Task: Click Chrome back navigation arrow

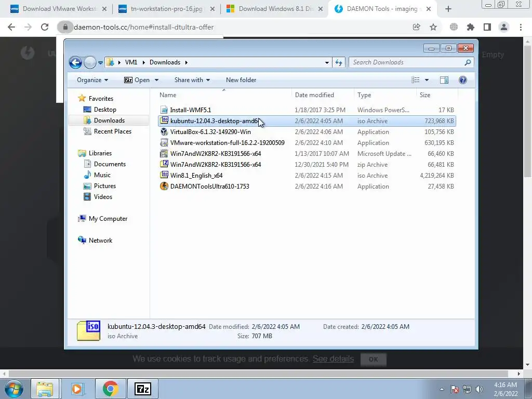Action: 11,27
